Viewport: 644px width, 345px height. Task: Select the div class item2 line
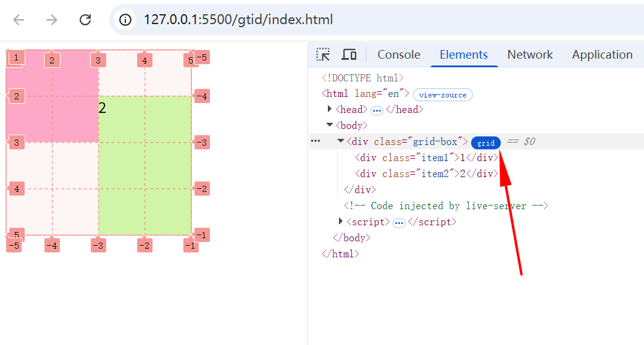426,173
